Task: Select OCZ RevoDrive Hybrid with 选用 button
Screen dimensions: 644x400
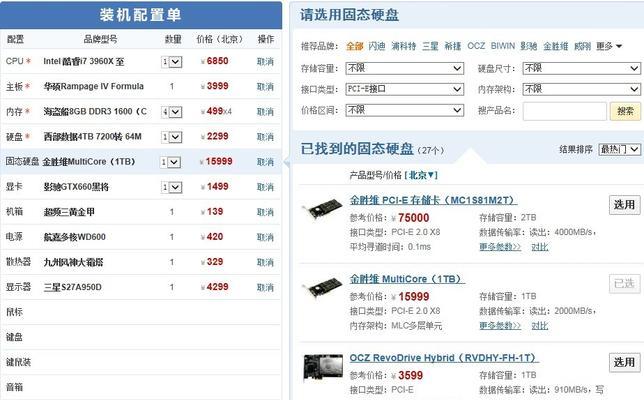Action: [x=625, y=362]
